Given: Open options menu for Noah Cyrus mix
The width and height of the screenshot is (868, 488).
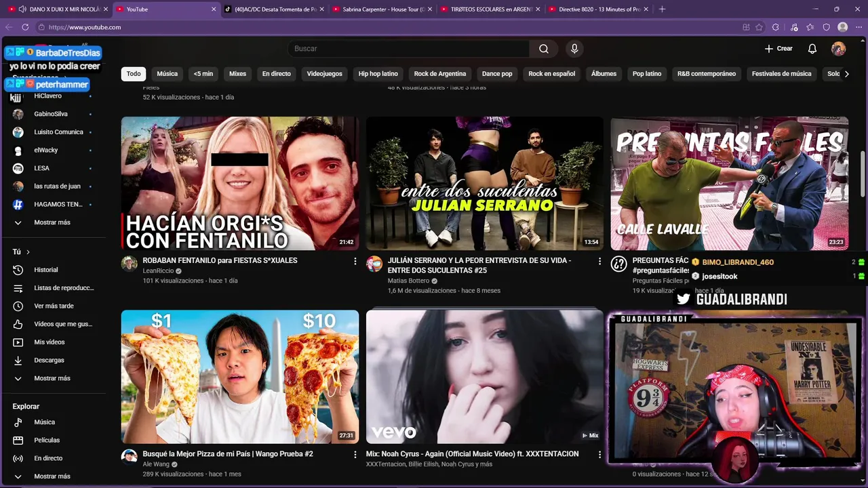Looking at the screenshot, I should click(599, 455).
